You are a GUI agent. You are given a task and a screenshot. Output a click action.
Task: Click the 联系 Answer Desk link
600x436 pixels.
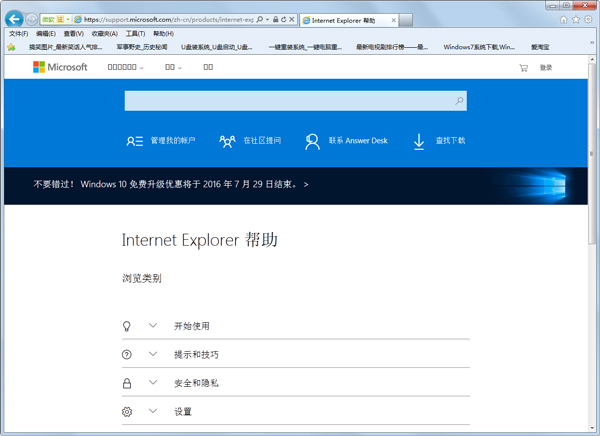pyautogui.click(x=357, y=141)
